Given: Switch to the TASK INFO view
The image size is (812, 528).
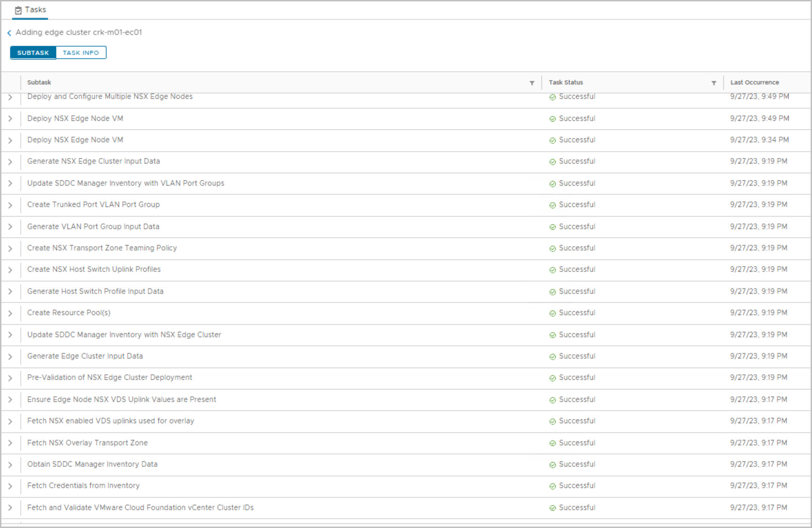Looking at the screenshot, I should pos(81,53).
